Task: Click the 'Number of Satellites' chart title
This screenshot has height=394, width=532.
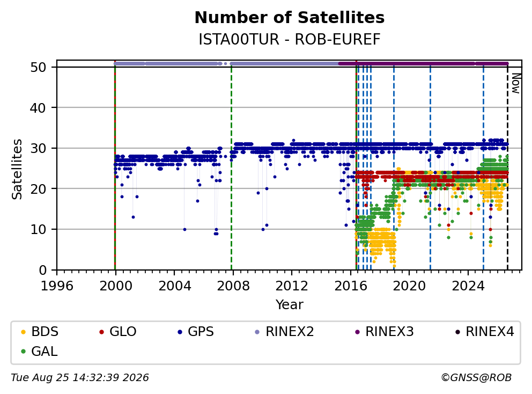Action: point(290,18)
